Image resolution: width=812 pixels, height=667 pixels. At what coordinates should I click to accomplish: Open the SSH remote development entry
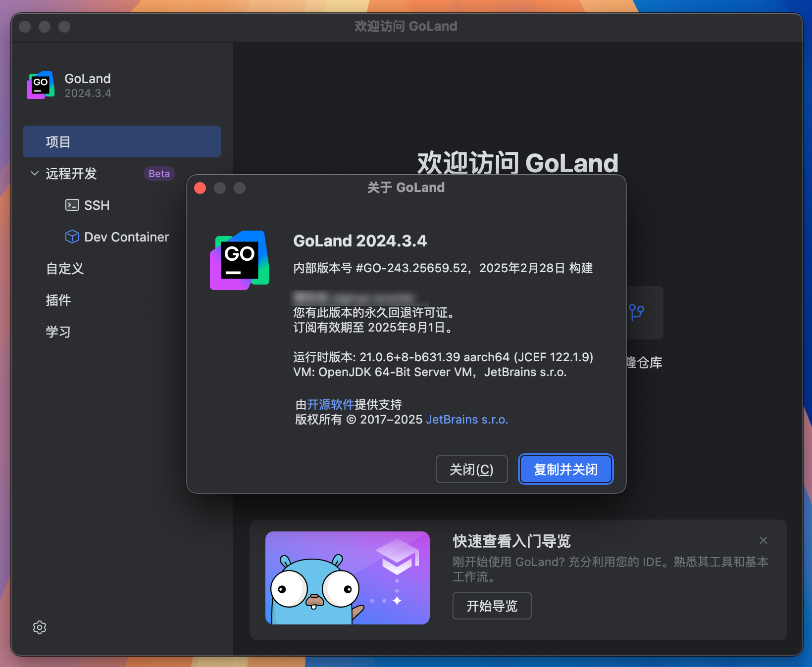tap(97, 205)
